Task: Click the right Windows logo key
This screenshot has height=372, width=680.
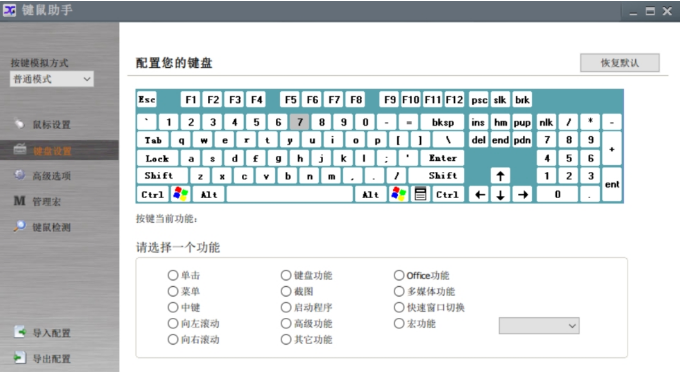Action: click(399, 194)
